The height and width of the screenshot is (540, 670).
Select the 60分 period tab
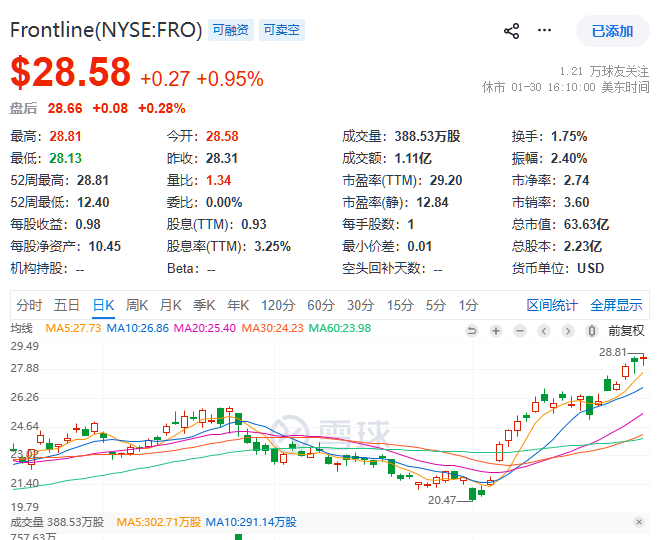pos(321,305)
